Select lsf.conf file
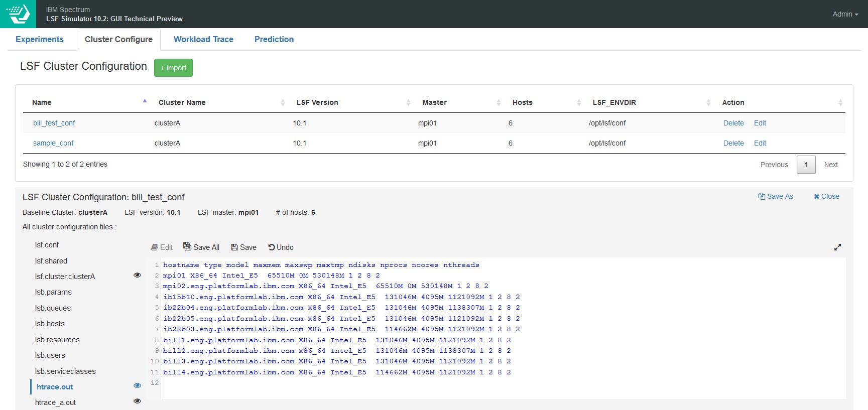 point(47,245)
